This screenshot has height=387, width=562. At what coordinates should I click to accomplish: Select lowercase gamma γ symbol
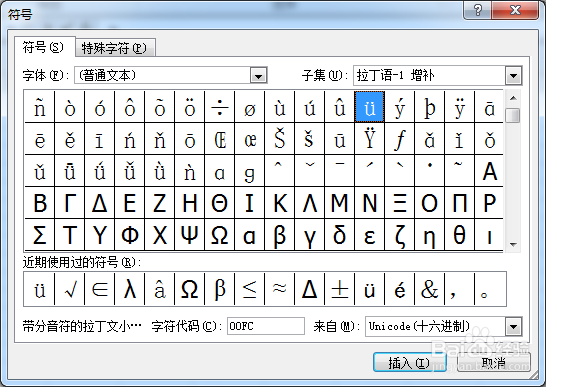click(x=310, y=235)
